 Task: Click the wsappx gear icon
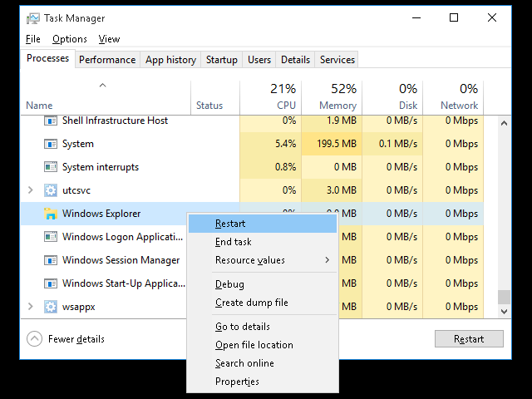[x=51, y=307]
